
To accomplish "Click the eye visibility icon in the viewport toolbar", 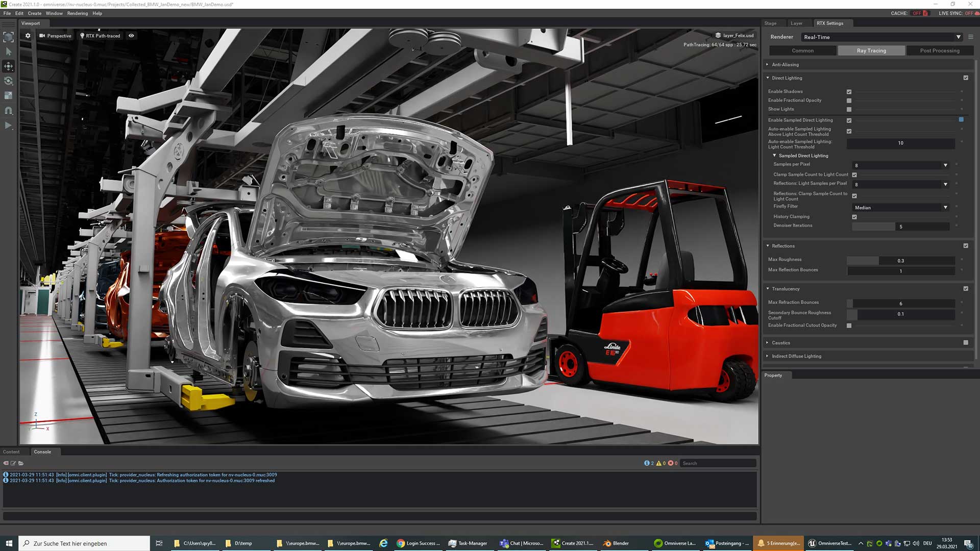I will pos(131,36).
